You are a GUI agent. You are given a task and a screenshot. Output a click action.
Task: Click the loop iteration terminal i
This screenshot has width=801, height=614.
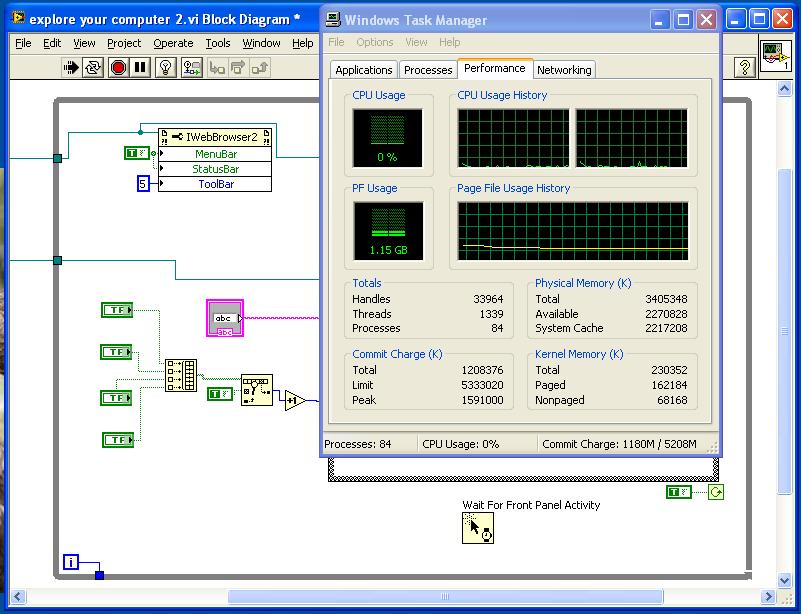[70, 562]
